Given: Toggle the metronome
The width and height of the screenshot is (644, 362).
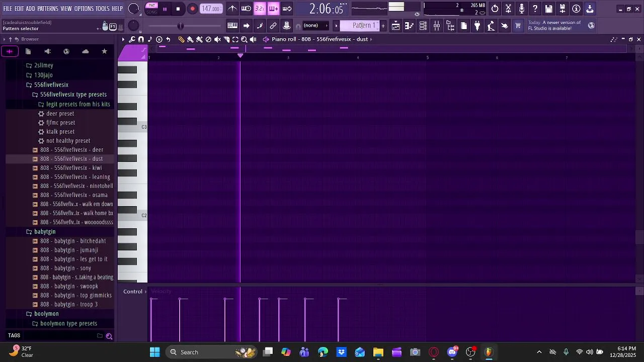Looking at the screenshot, I should click(x=232, y=9).
